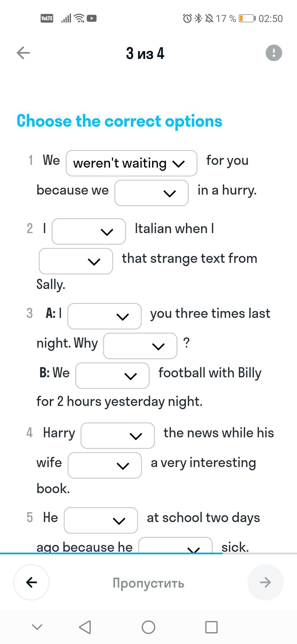Open dropdown before 'that strange text from'
This screenshot has width=297, height=644.
[76, 261]
